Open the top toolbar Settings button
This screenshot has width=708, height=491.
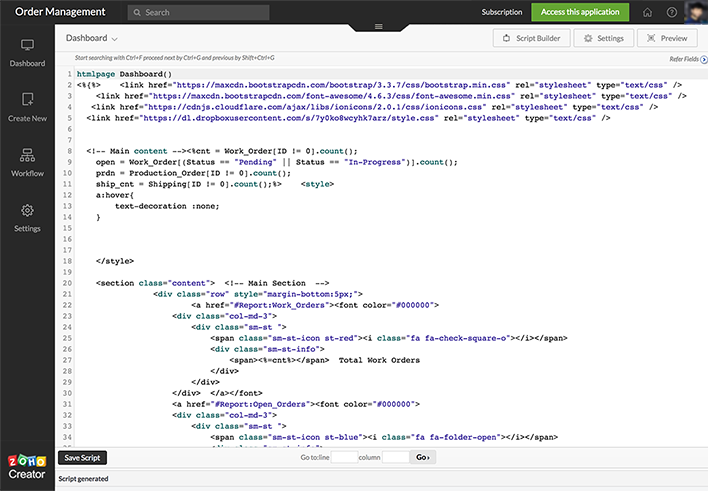604,38
